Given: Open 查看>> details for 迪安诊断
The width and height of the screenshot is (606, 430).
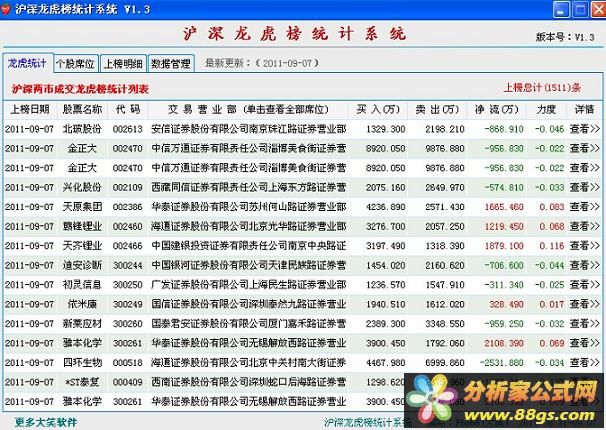Looking at the screenshot, I should coord(584,265).
